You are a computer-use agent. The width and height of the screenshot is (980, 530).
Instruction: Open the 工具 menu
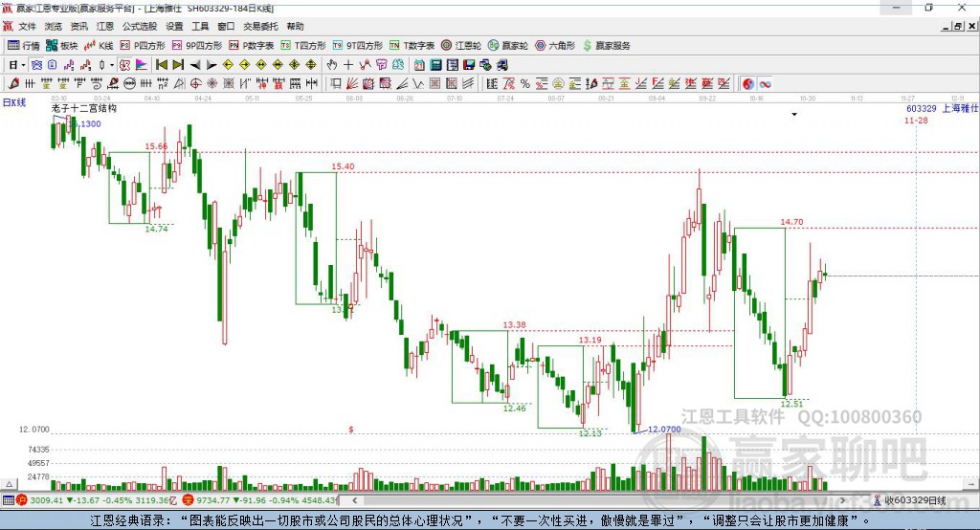click(x=200, y=26)
